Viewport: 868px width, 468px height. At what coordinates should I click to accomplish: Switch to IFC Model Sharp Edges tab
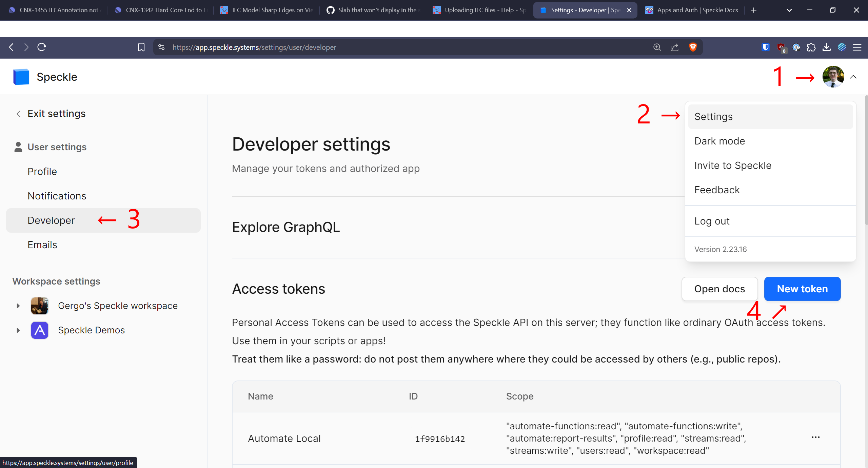point(267,10)
